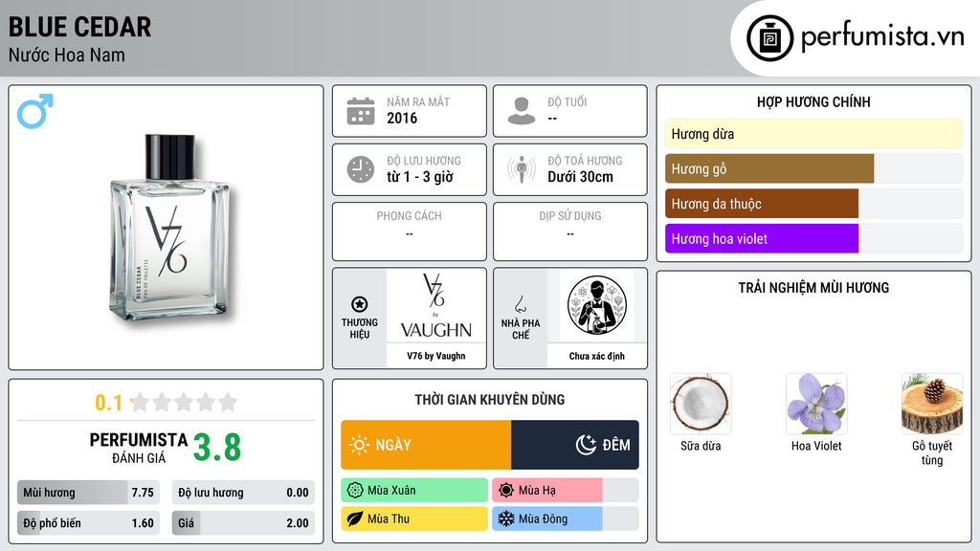Click the Hương da thuộc accord bar

(x=813, y=204)
